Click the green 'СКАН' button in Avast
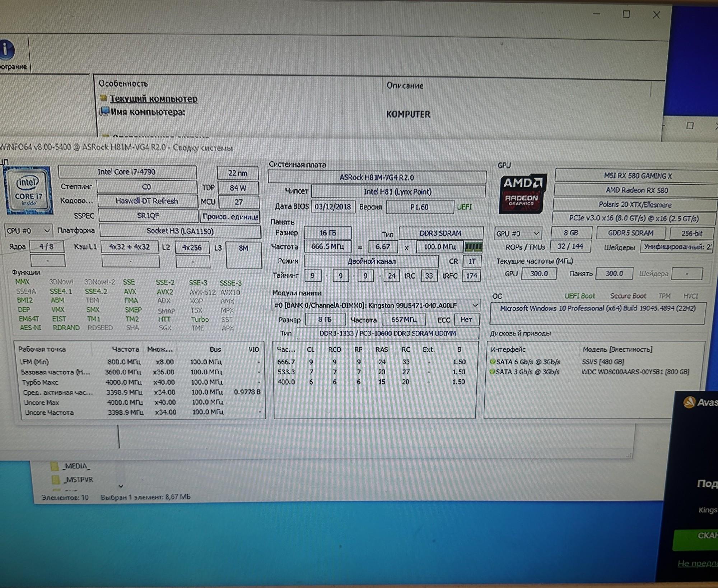 coord(695,540)
